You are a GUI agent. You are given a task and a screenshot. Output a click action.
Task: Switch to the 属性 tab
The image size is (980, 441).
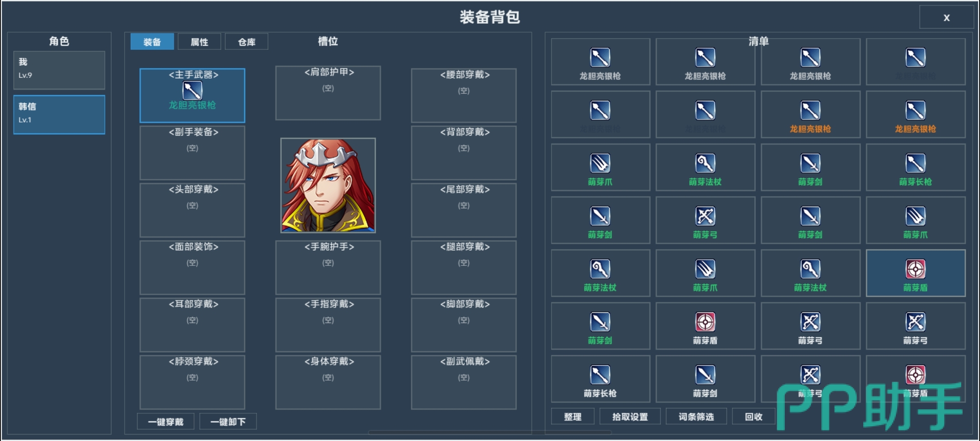tap(199, 42)
